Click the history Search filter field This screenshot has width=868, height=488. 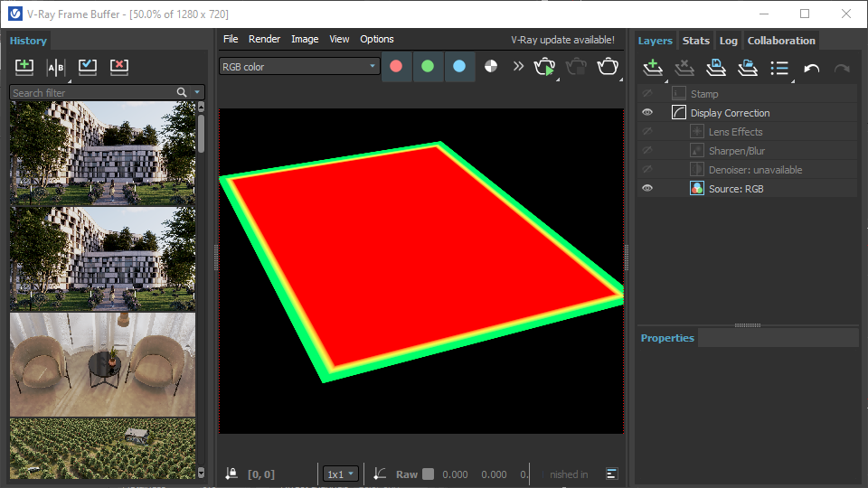pyautogui.click(x=91, y=92)
